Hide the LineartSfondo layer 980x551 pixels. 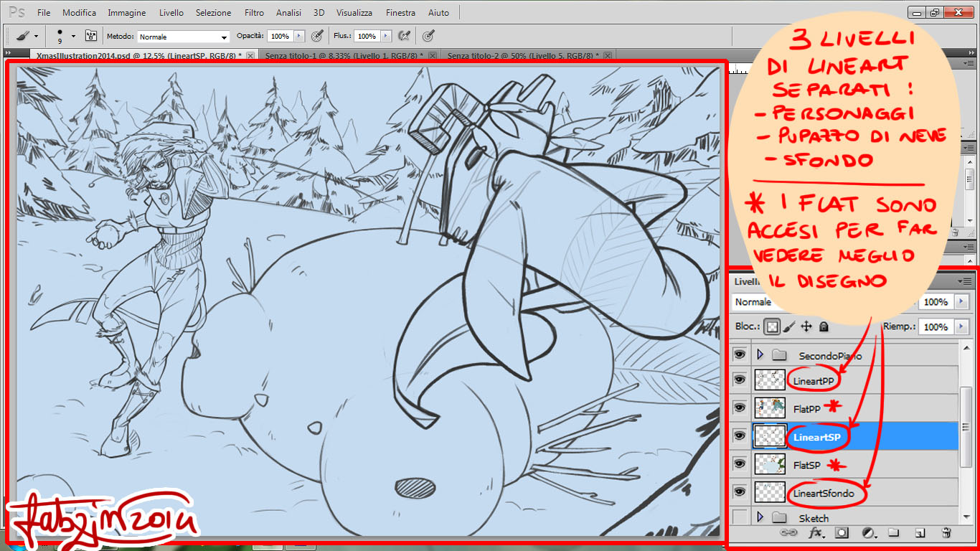coord(740,492)
